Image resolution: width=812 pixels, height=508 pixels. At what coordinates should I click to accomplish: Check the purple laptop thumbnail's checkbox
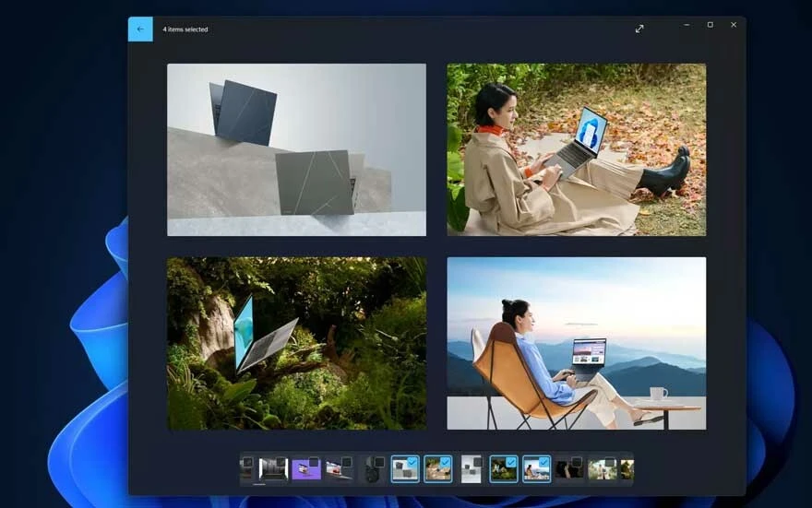[314, 462]
